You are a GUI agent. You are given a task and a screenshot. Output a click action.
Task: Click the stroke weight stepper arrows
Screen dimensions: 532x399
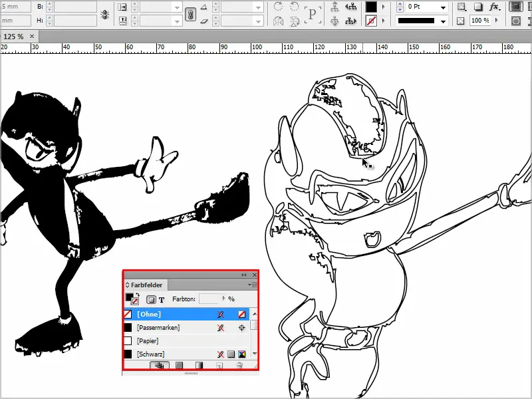[400, 7]
